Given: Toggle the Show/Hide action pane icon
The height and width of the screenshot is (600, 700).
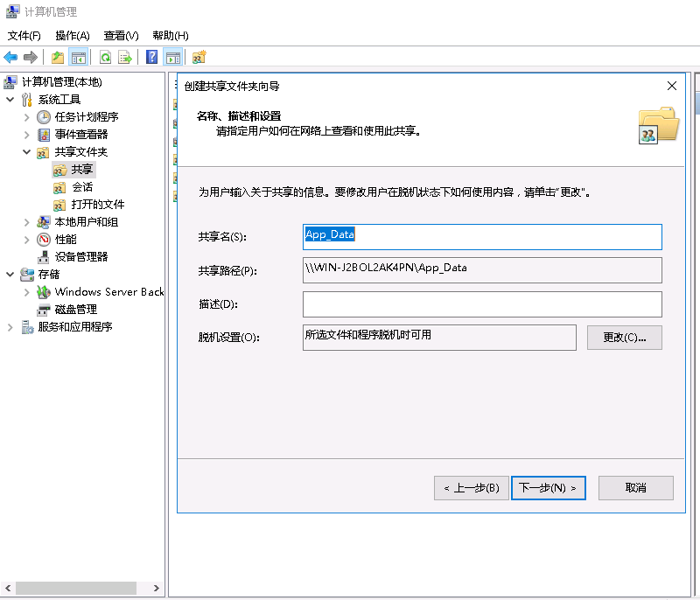Looking at the screenshot, I should (x=173, y=58).
